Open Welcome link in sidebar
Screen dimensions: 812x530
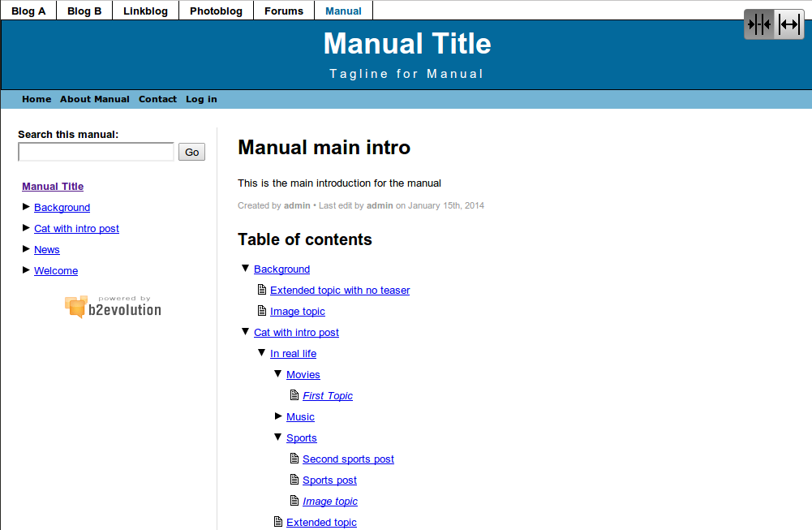tap(56, 271)
